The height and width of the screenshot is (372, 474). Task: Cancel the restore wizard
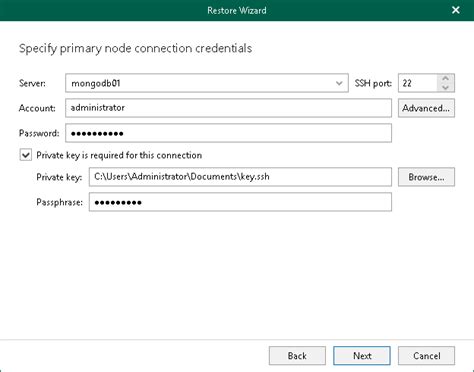point(426,356)
